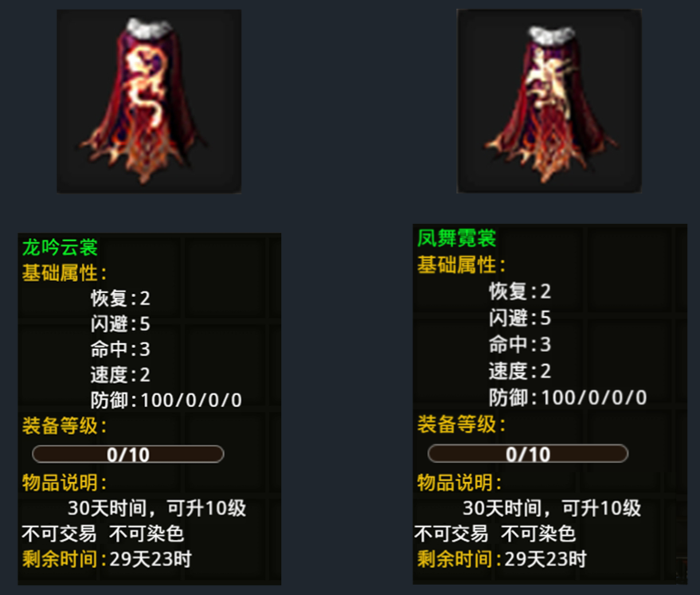
Task: Click 基础属性 header in left tooltip
Action: pos(65,272)
